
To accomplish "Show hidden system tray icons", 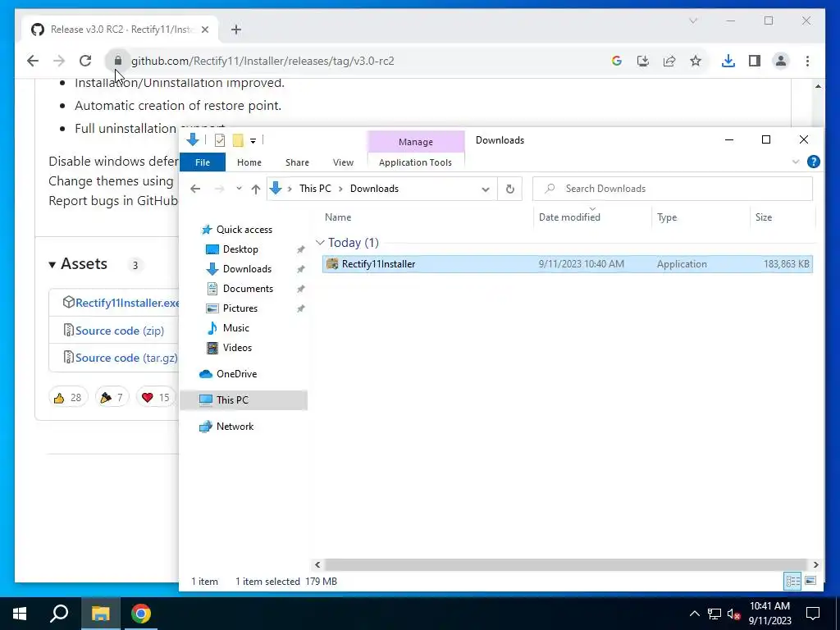I will tap(694, 614).
